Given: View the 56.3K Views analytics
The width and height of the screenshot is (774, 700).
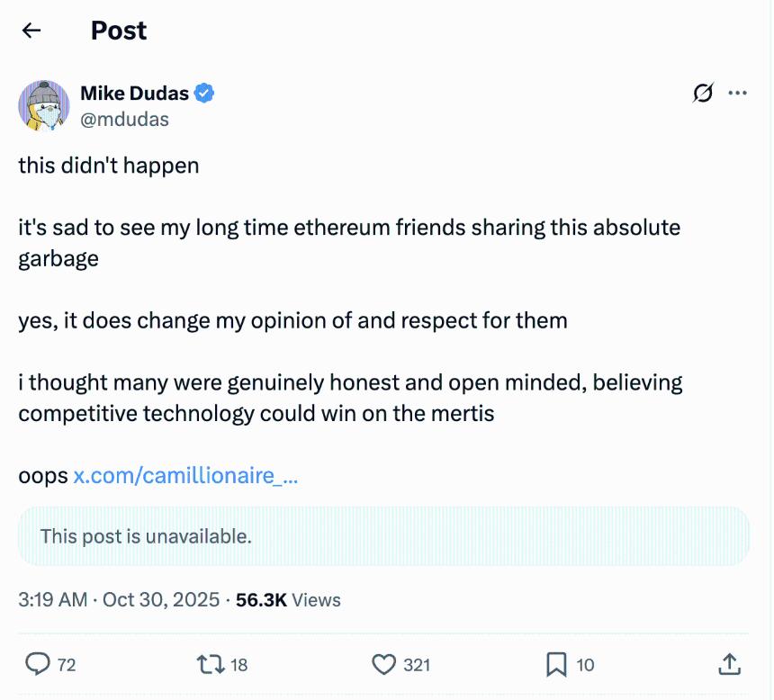Looking at the screenshot, I should 288,599.
